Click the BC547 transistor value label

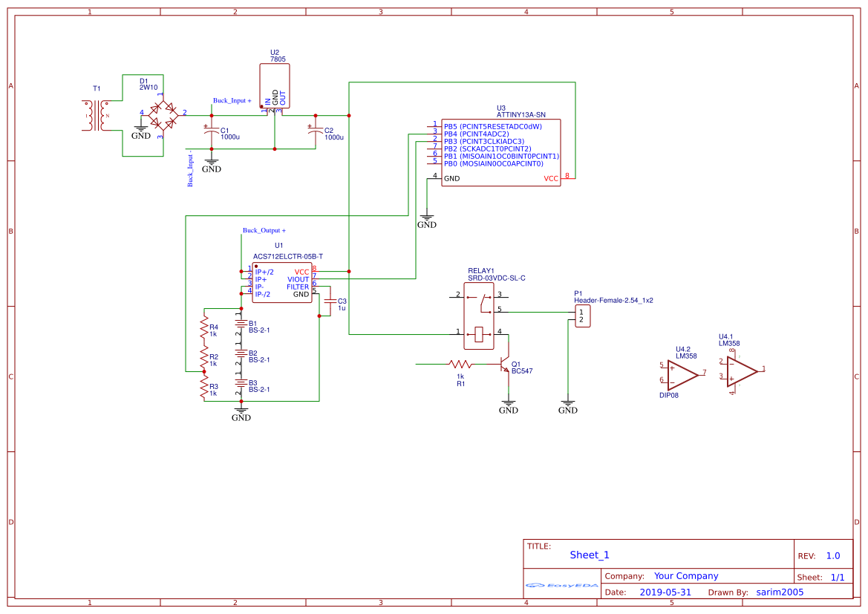(x=522, y=371)
